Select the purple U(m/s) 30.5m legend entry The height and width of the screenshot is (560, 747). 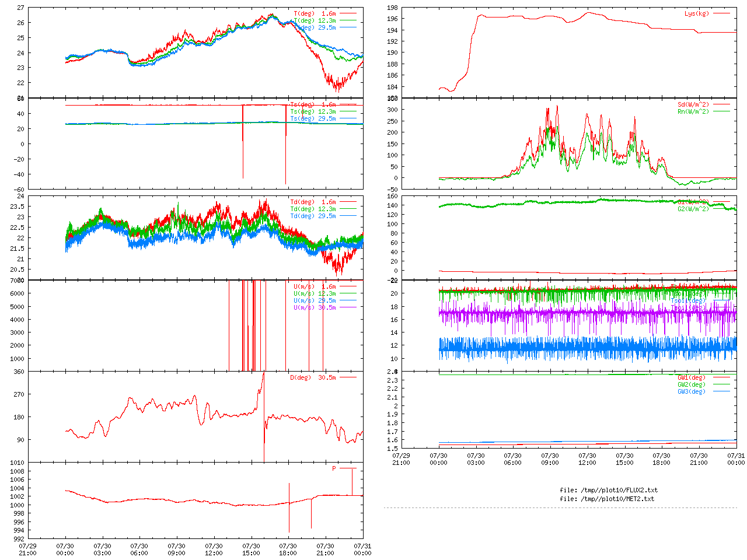(x=315, y=307)
